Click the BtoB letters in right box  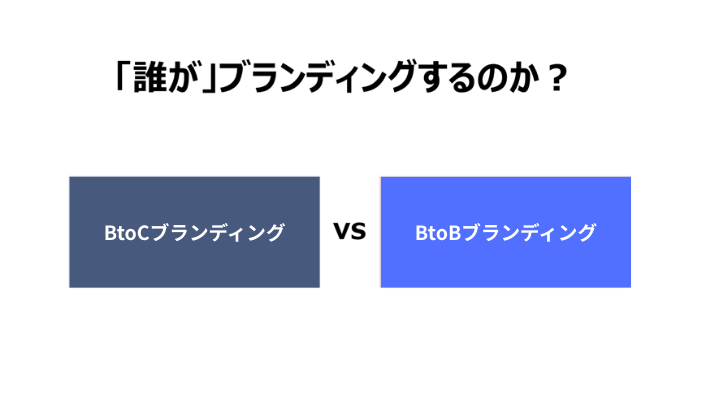tap(438, 233)
